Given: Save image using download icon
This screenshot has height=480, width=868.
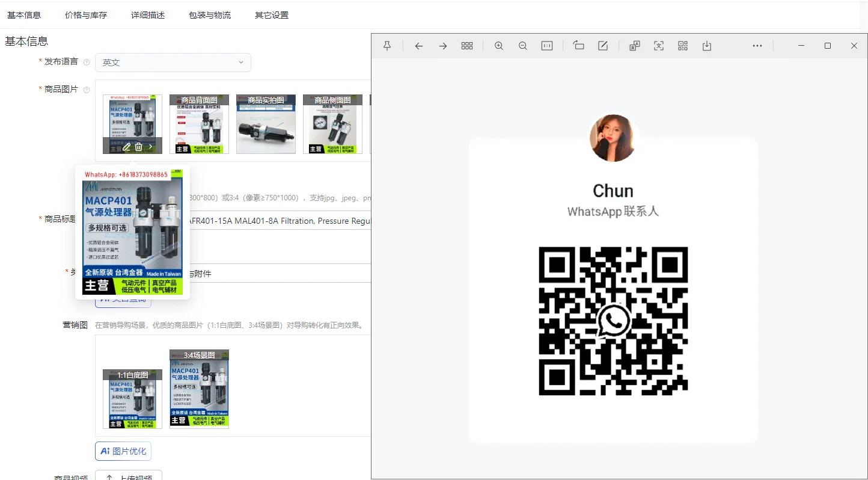Looking at the screenshot, I should coord(707,46).
